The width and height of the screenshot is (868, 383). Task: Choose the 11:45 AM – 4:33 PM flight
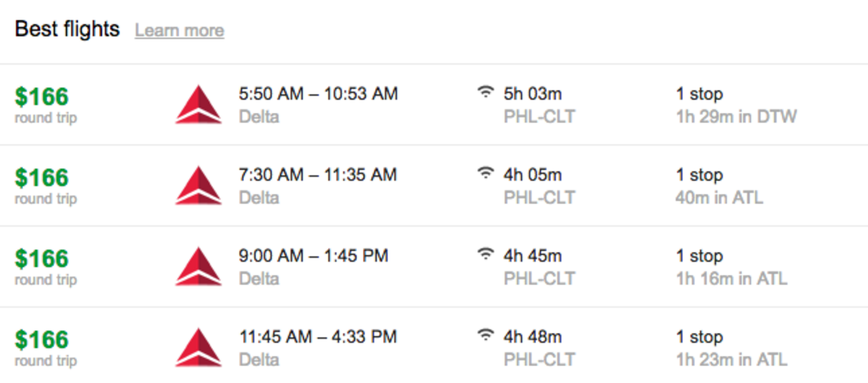[434, 346]
